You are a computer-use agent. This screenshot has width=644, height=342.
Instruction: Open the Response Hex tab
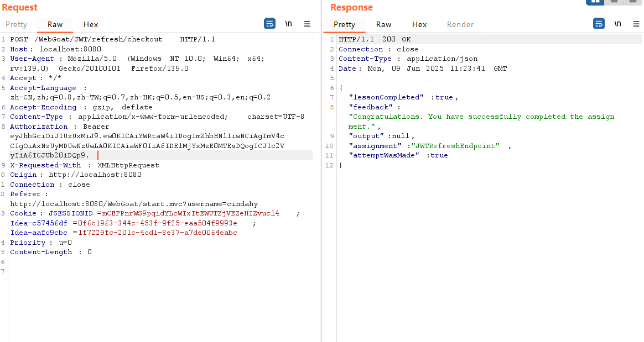point(419,24)
